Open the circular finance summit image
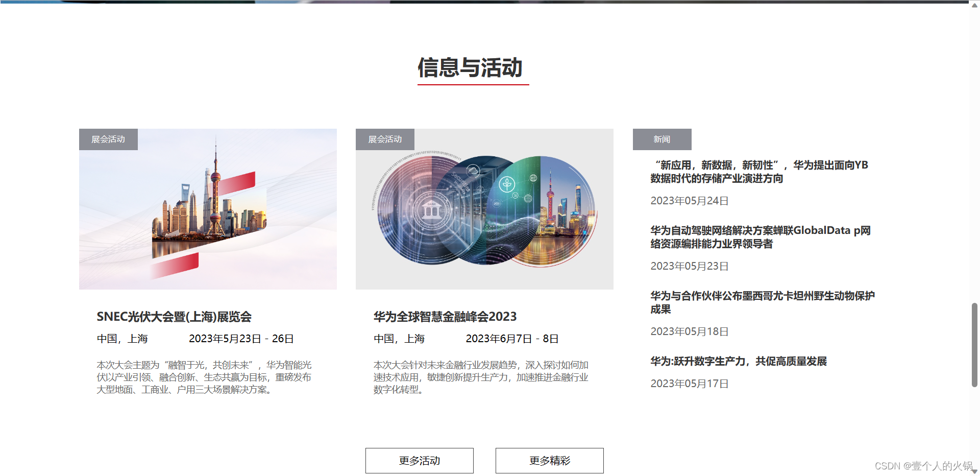The width and height of the screenshot is (980, 476). tap(484, 209)
